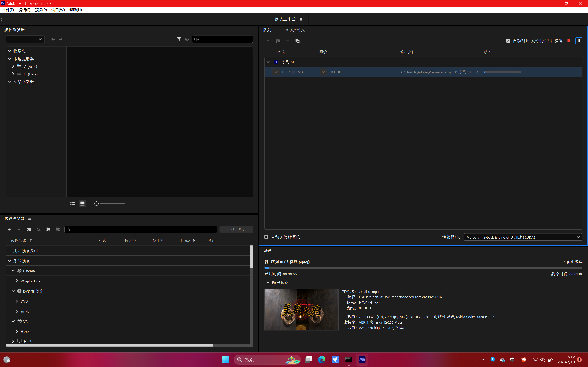The height and width of the screenshot is (367, 588).
Task: Switch media browser to list view
Action: 72,203
